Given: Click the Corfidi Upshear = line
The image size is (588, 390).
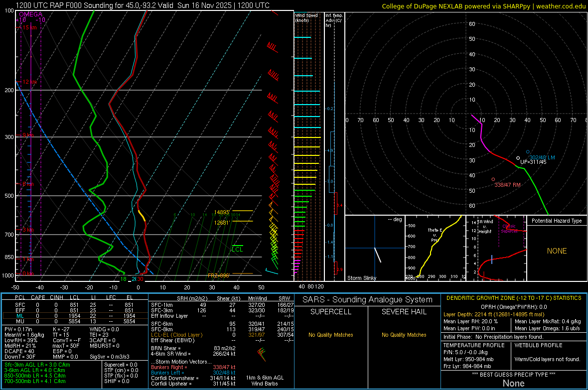Looking at the screenshot, I should pos(193,384).
